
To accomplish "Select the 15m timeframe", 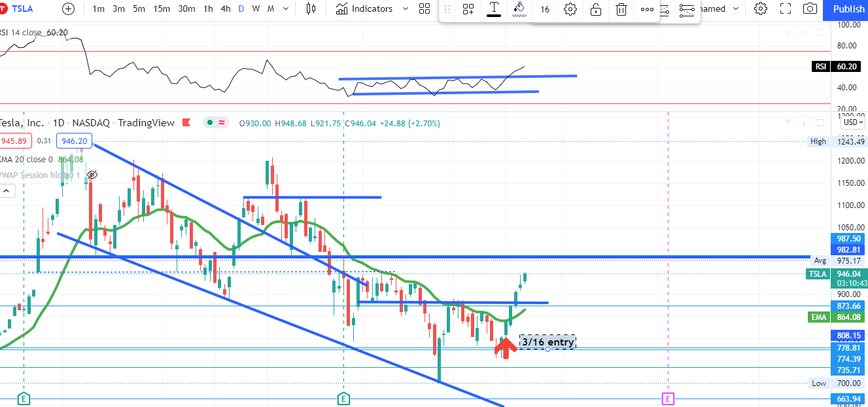I will click(162, 9).
